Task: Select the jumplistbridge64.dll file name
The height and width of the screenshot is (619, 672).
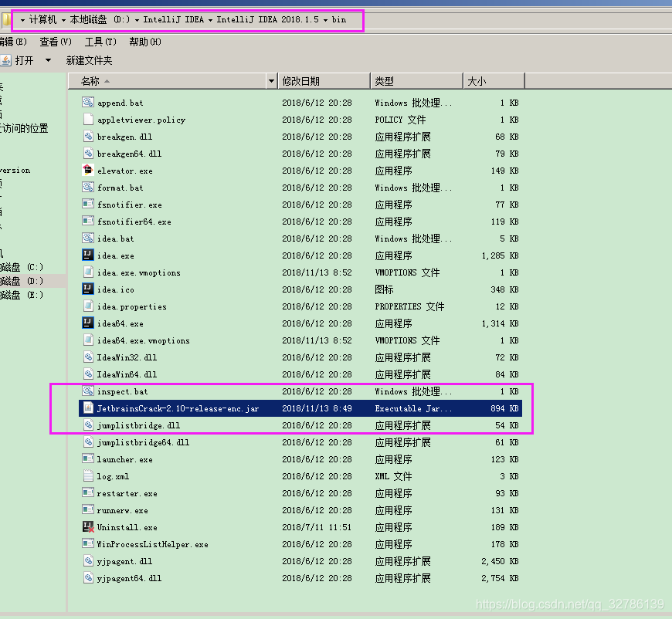Action: [x=143, y=442]
